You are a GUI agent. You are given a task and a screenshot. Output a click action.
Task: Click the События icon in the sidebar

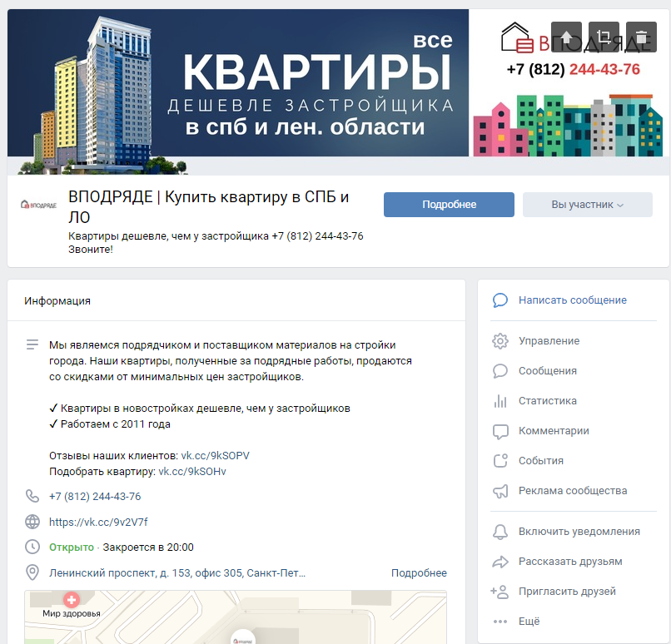(500, 461)
